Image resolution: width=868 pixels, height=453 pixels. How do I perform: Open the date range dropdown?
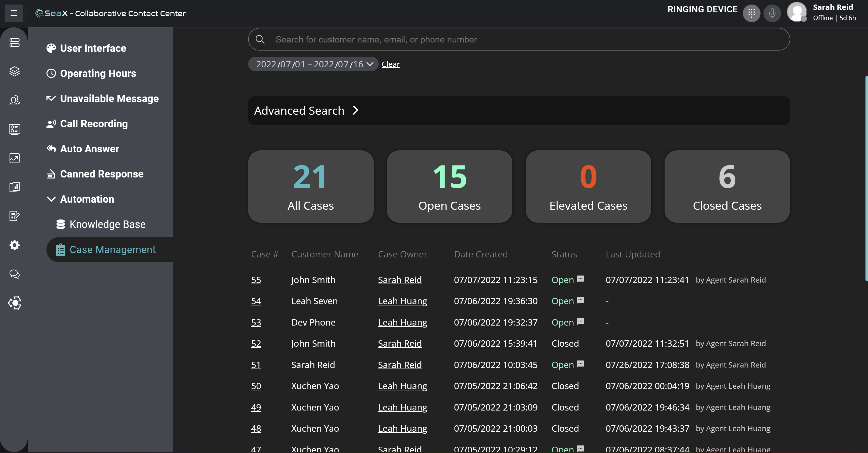[x=313, y=64]
